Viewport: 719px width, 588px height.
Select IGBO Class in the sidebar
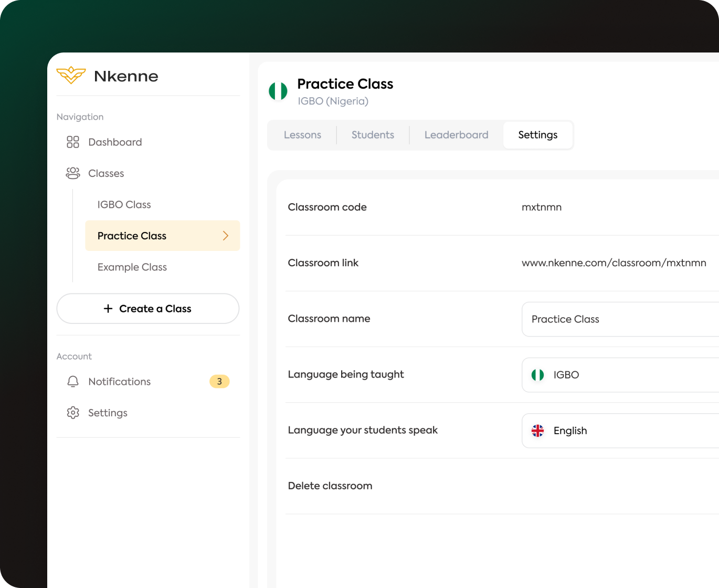124,205
